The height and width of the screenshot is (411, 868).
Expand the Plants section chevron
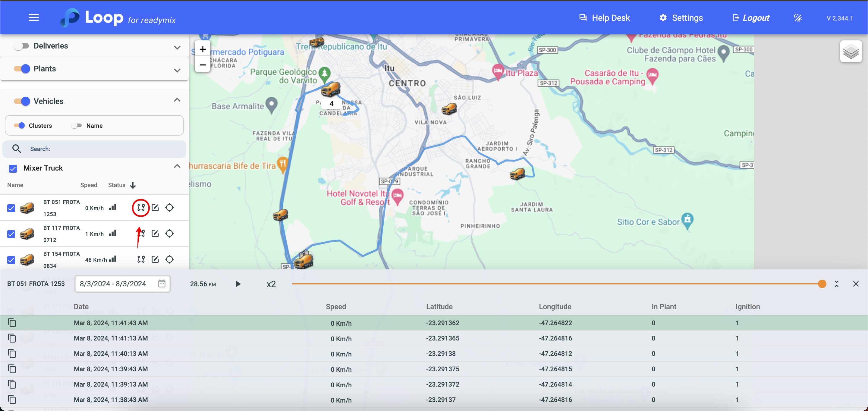coord(177,70)
